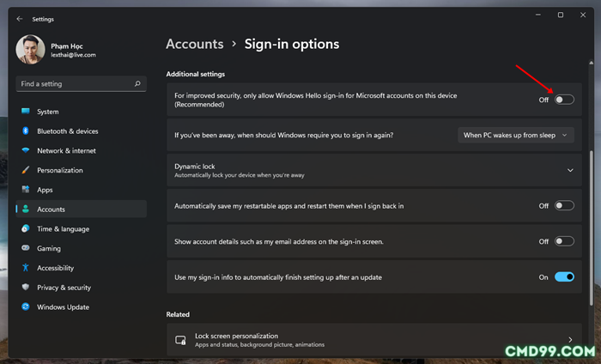Click the Apps grid icon
The width and height of the screenshot is (601, 364).
pyautogui.click(x=26, y=189)
